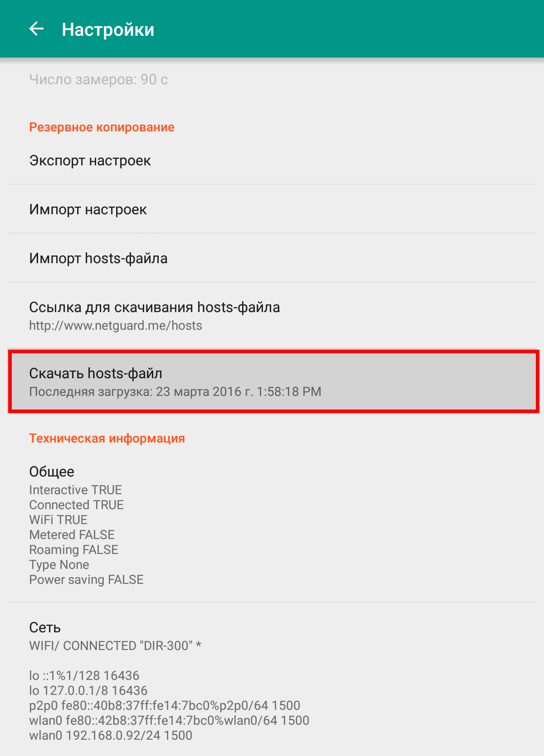Screen dimensions: 544x756
Task: Select the lo 127.0.0.1/8 16436 line
Action: (x=88, y=691)
